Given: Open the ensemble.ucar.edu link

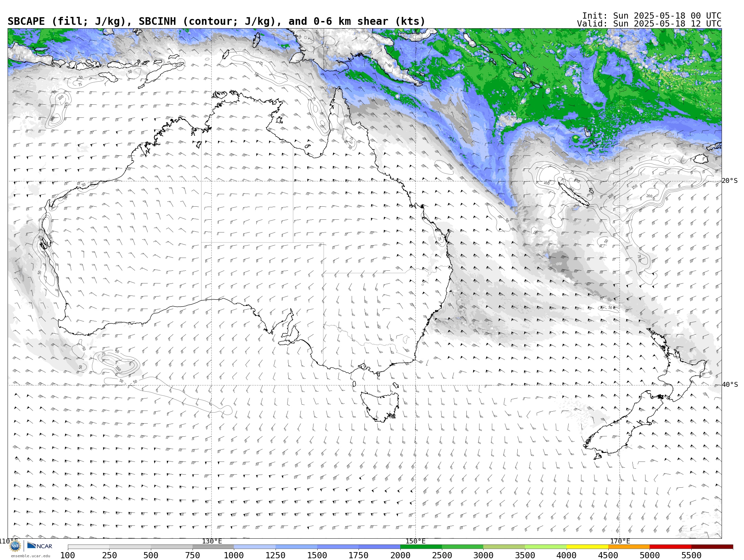Looking at the screenshot, I should [30, 556].
